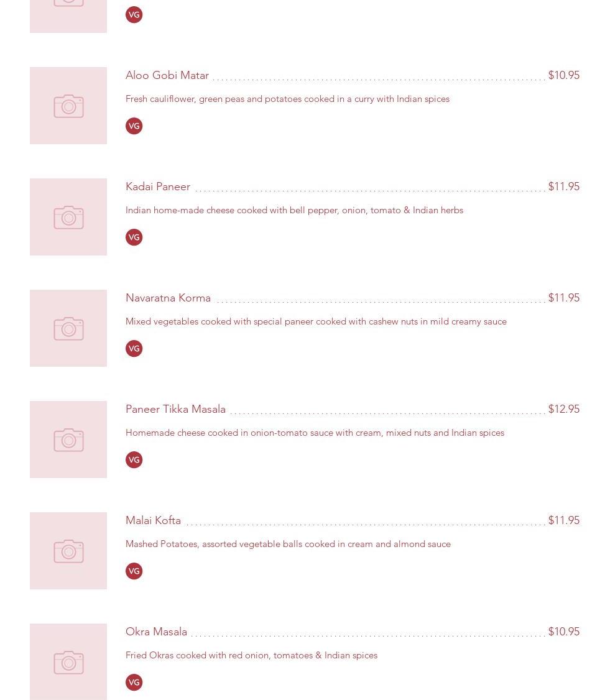600x700 pixels.
Task: Select the Okra Masala item name
Action: pyautogui.click(x=156, y=632)
